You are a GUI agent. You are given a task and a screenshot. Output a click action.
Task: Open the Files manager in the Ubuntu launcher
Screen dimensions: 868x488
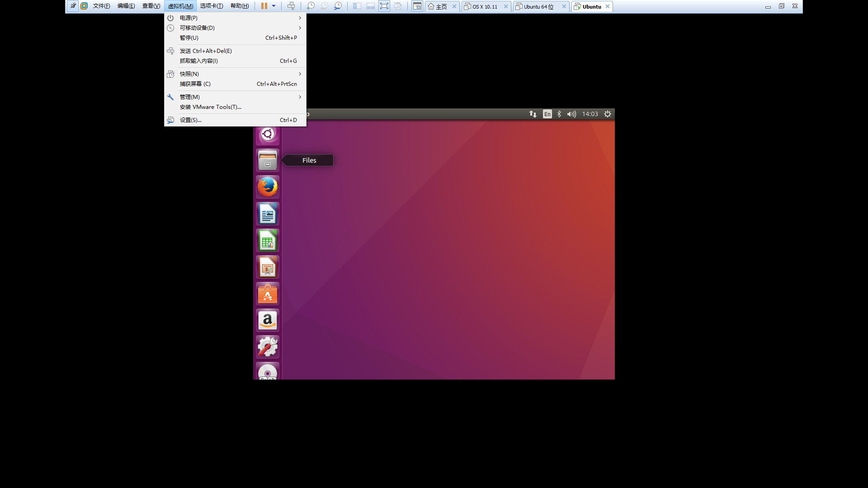point(267,160)
